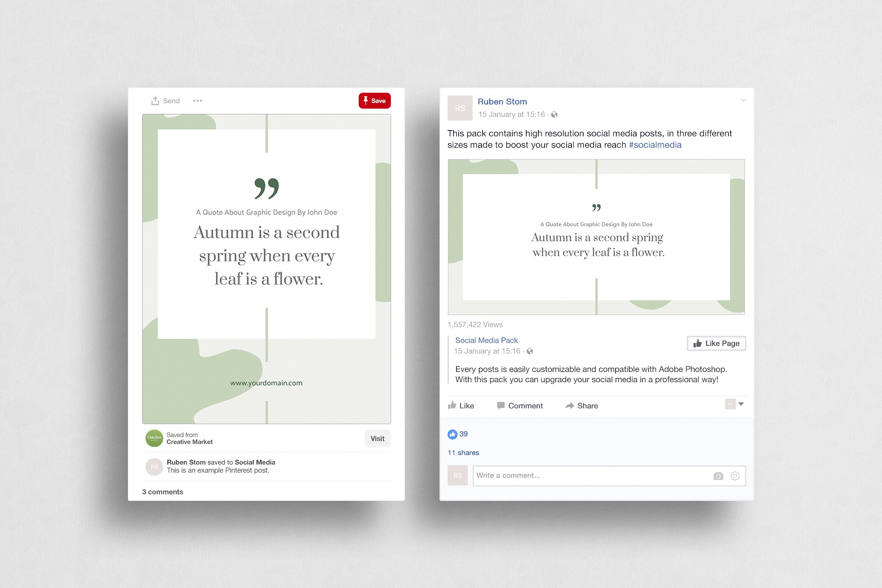Open the #socialmedia hashtag link
Viewport: 882px width, 588px height.
tap(655, 145)
